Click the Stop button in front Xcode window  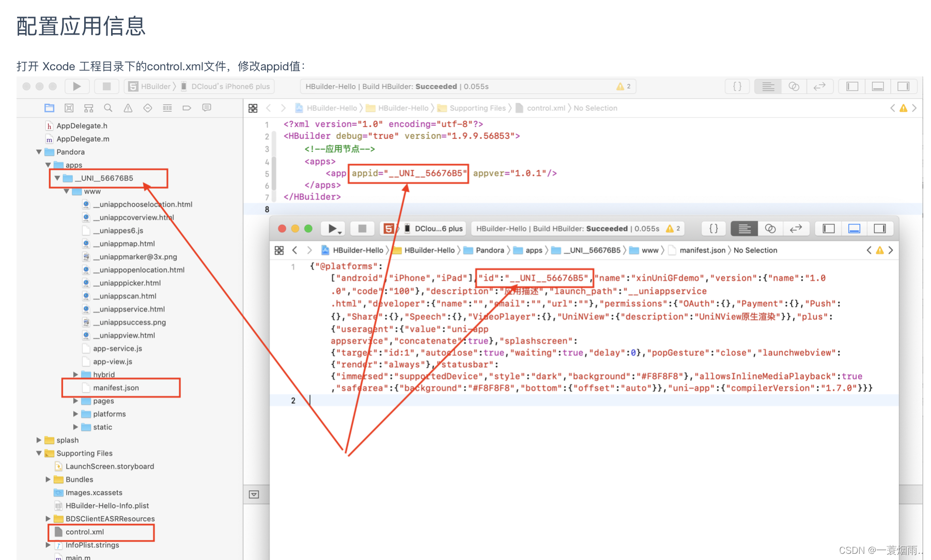362,228
